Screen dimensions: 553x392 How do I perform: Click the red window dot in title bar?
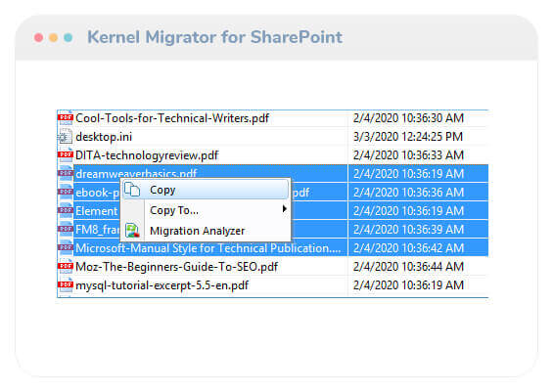click(x=39, y=37)
